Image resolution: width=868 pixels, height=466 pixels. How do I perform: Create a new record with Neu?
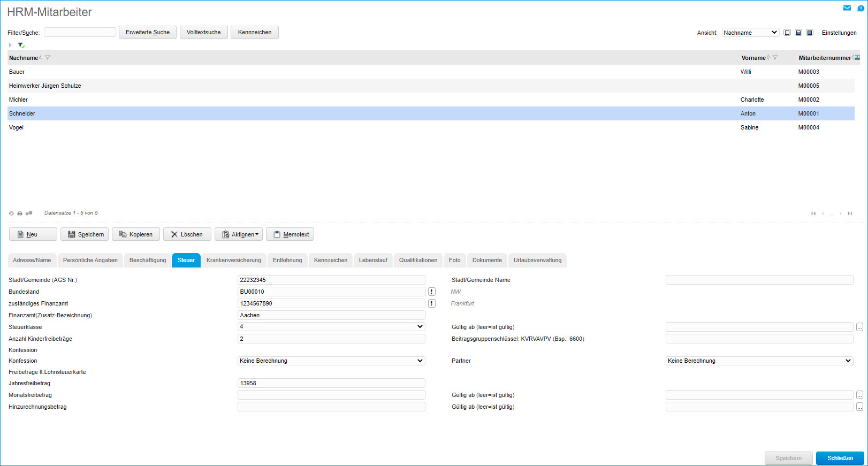click(33, 234)
